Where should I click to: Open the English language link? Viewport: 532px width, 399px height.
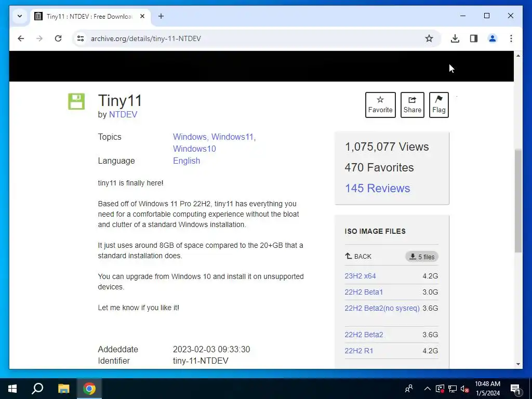coord(187,161)
